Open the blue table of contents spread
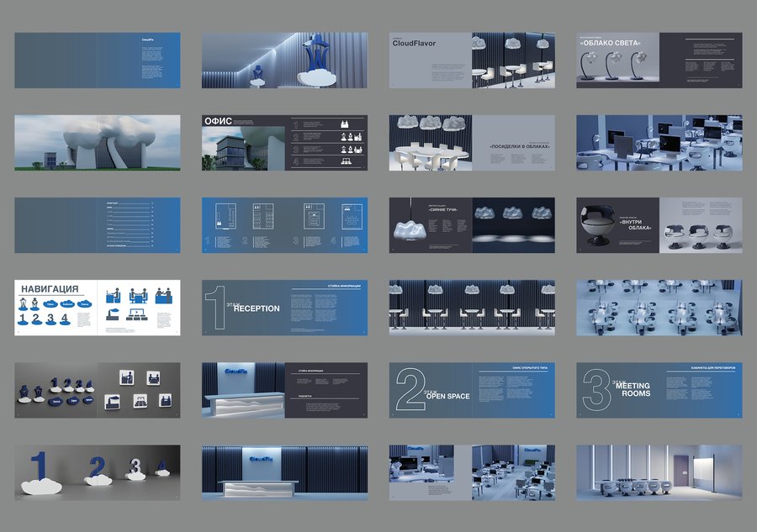 [x=97, y=225]
